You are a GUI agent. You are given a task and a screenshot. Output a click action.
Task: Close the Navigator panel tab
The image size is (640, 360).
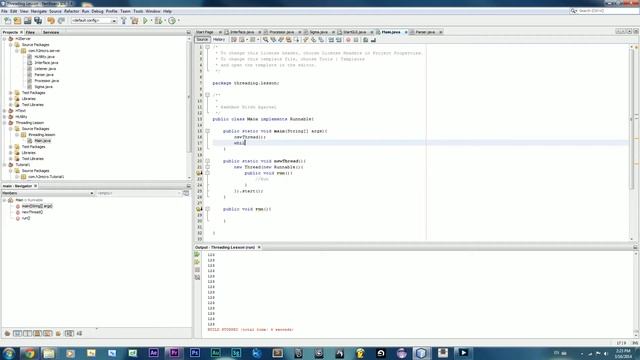pyautogui.click(x=36, y=186)
